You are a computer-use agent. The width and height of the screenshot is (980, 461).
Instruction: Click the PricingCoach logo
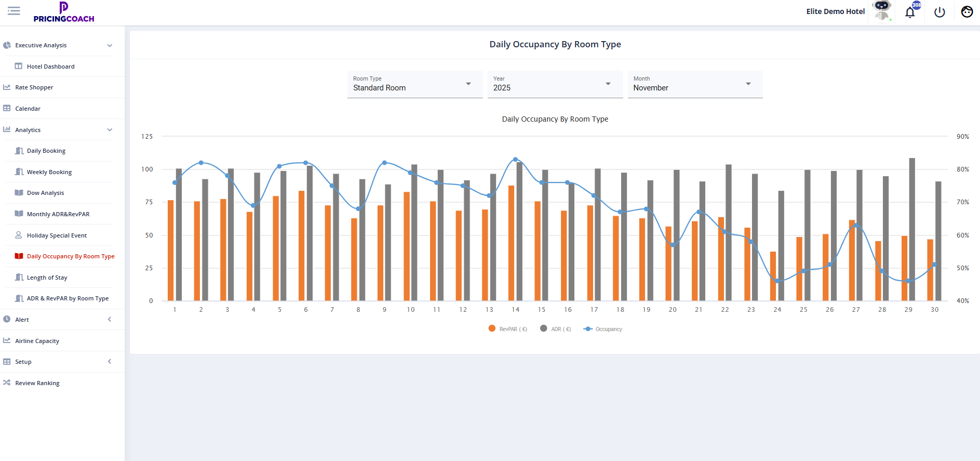64,12
